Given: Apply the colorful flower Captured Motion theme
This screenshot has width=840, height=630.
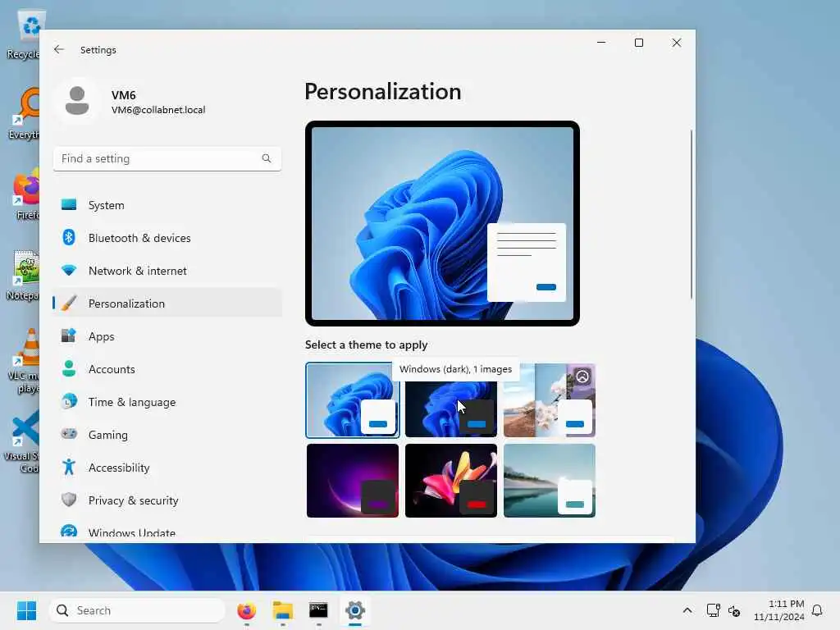Looking at the screenshot, I should 450,481.
